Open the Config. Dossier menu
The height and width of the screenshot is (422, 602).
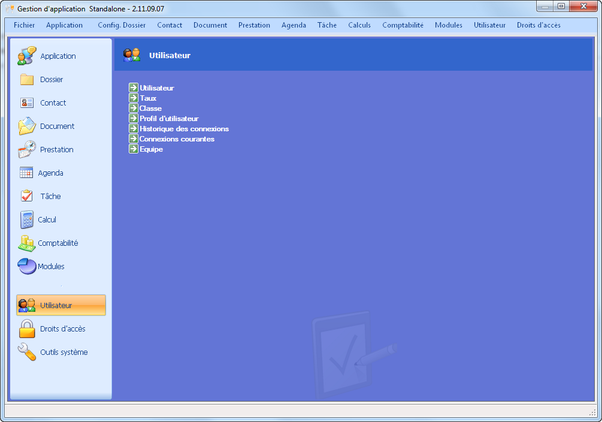point(121,24)
